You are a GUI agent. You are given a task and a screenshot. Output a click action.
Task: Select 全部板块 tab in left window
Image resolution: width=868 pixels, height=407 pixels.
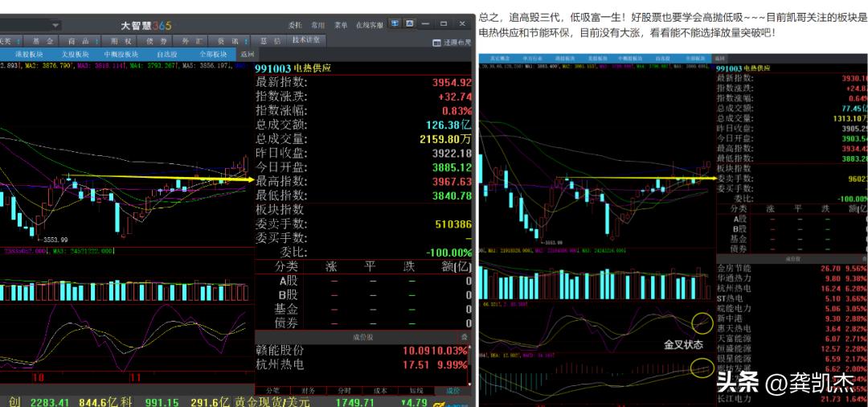click(x=213, y=54)
